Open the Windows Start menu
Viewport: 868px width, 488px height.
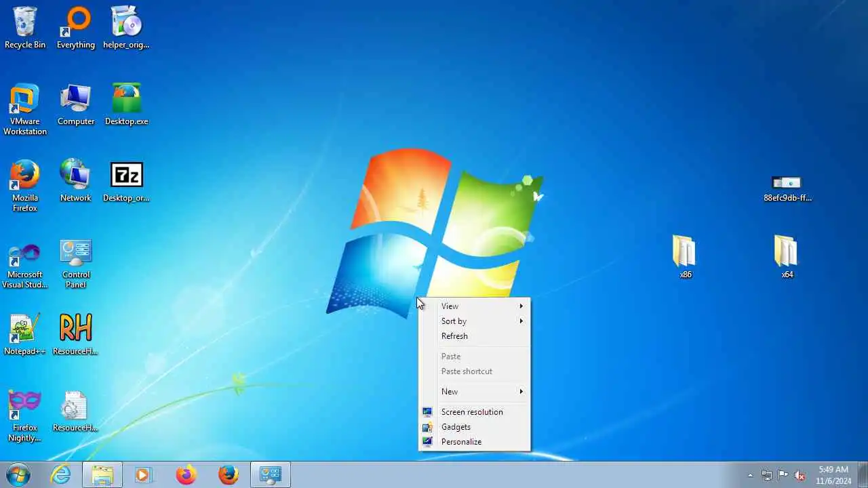coord(18,474)
